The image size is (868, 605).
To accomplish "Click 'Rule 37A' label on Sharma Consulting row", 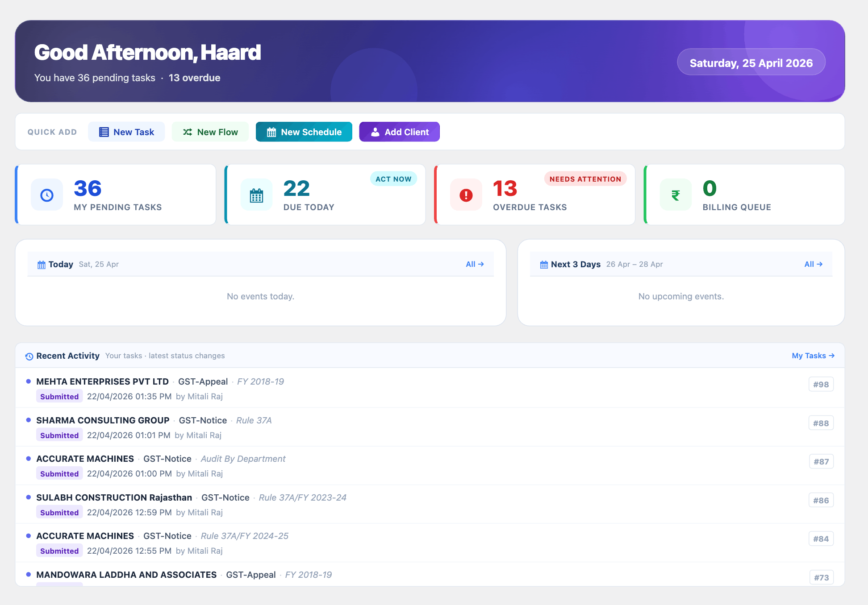I will pos(254,420).
